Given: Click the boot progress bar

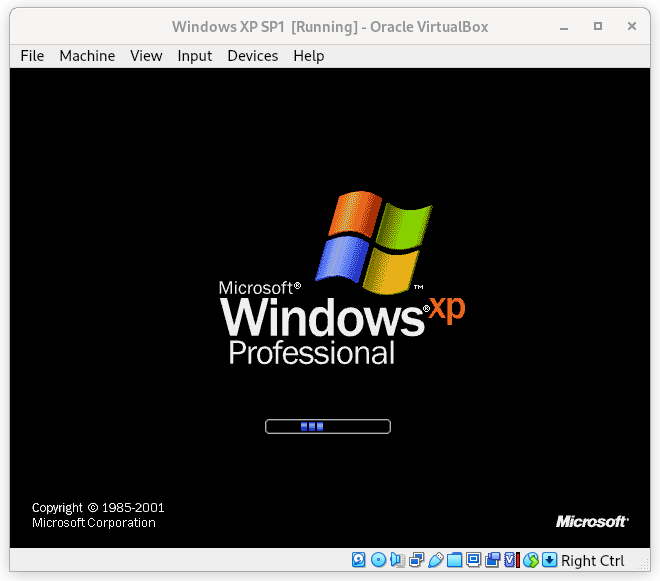Looking at the screenshot, I should pyautogui.click(x=328, y=426).
